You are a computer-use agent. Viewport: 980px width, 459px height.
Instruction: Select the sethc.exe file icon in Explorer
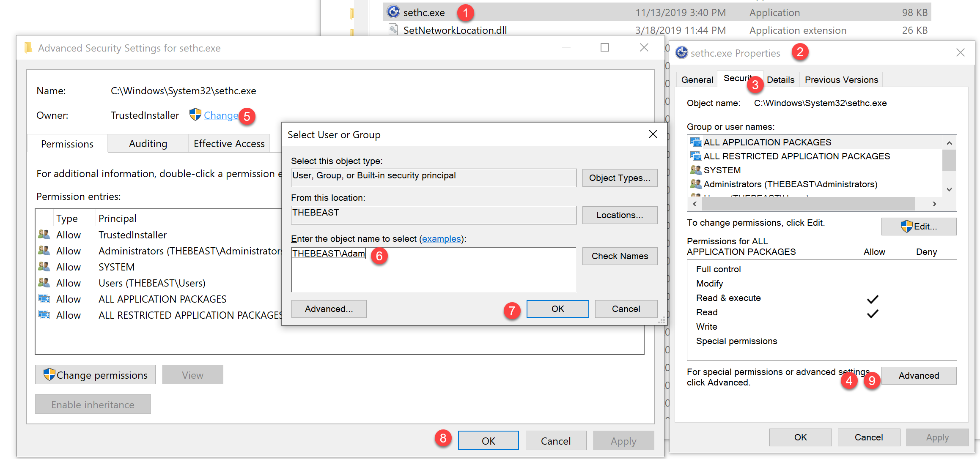[x=393, y=12]
